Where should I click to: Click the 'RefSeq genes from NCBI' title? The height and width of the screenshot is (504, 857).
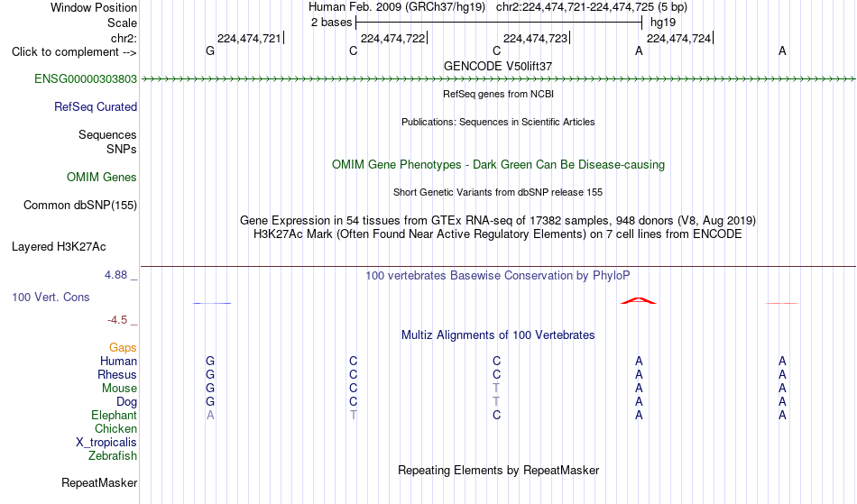tap(498, 95)
